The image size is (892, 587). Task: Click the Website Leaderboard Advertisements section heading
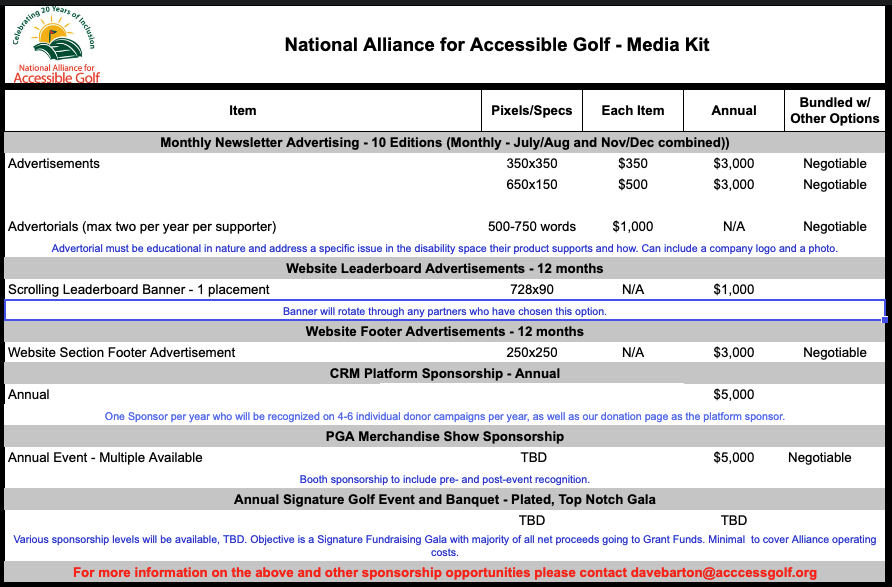tap(445, 268)
